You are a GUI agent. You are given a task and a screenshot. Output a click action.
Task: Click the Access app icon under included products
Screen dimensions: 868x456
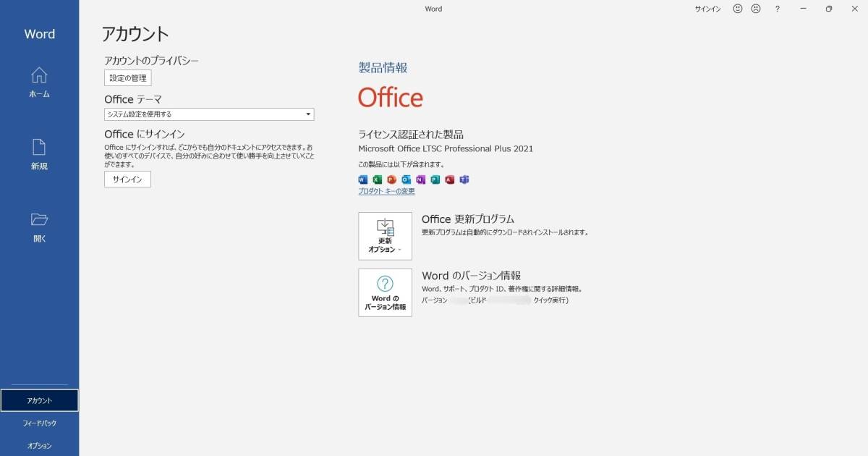(x=450, y=180)
